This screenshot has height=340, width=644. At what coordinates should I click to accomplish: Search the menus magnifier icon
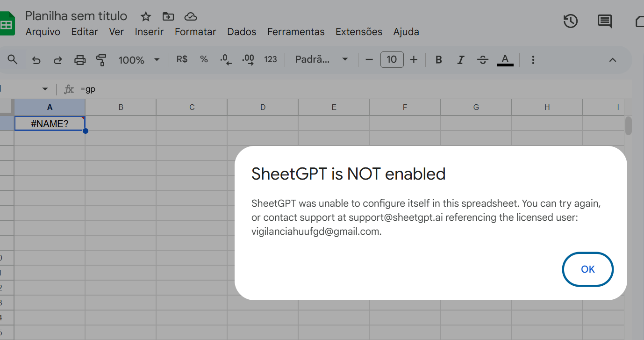(x=13, y=59)
